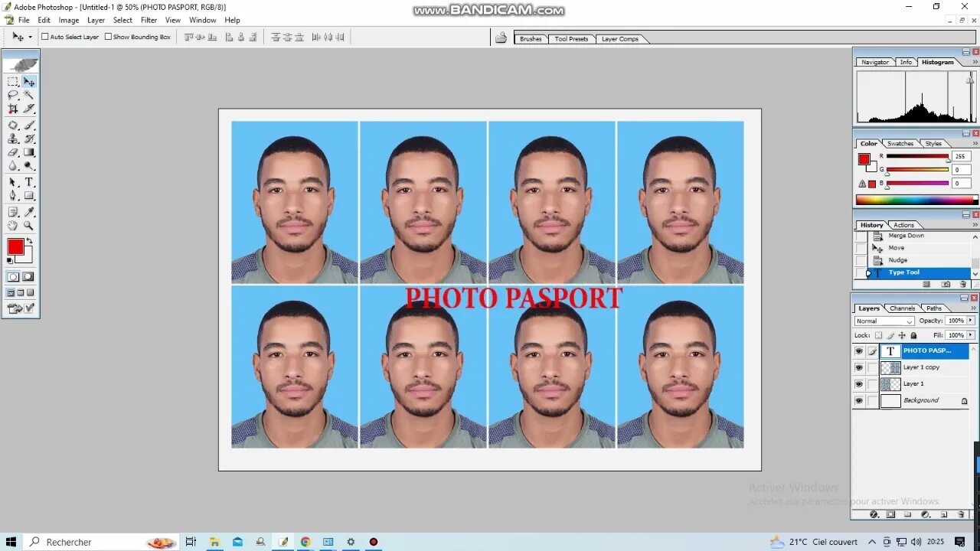Image resolution: width=980 pixels, height=551 pixels.
Task: Select the Horizontal Type tool
Action: pyautogui.click(x=29, y=182)
